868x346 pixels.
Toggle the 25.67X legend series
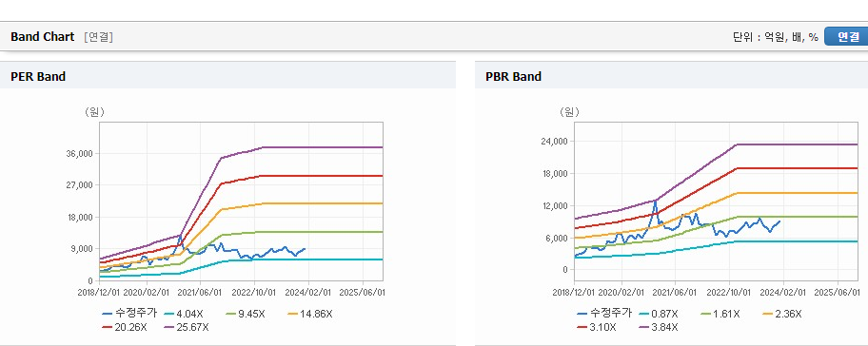[x=187, y=327]
